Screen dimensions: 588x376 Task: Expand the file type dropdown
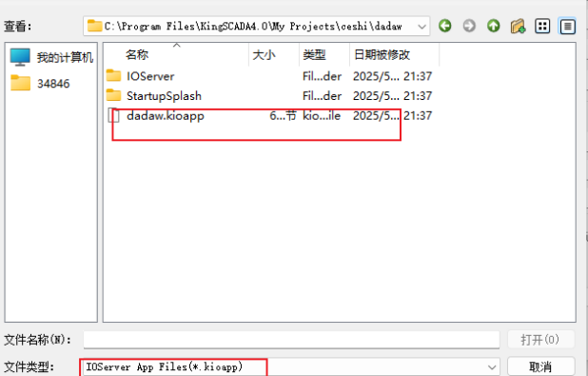pyautogui.click(x=492, y=367)
